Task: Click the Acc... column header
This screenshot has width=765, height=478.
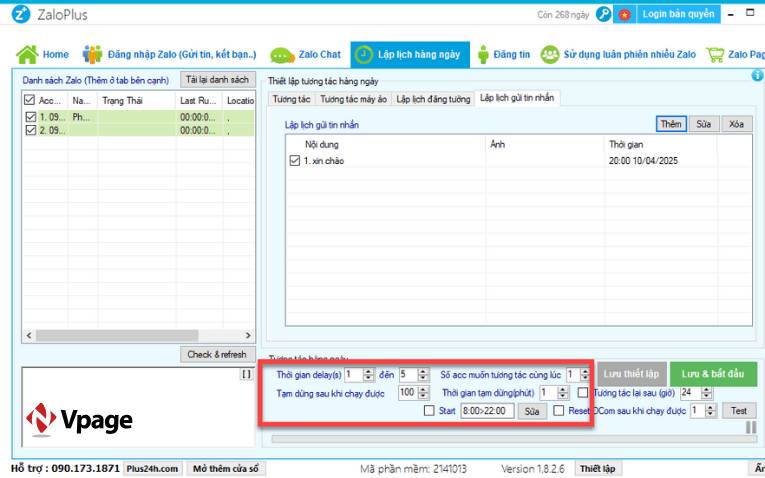Action: [x=50, y=100]
